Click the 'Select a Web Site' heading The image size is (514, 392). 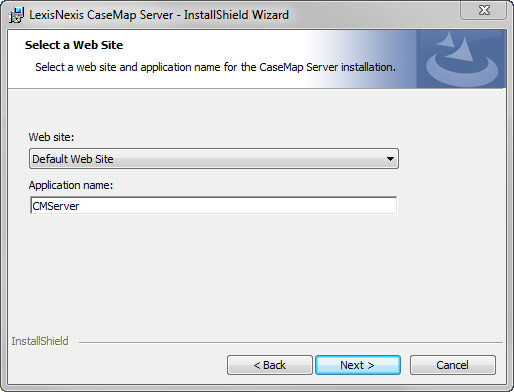pos(74,45)
